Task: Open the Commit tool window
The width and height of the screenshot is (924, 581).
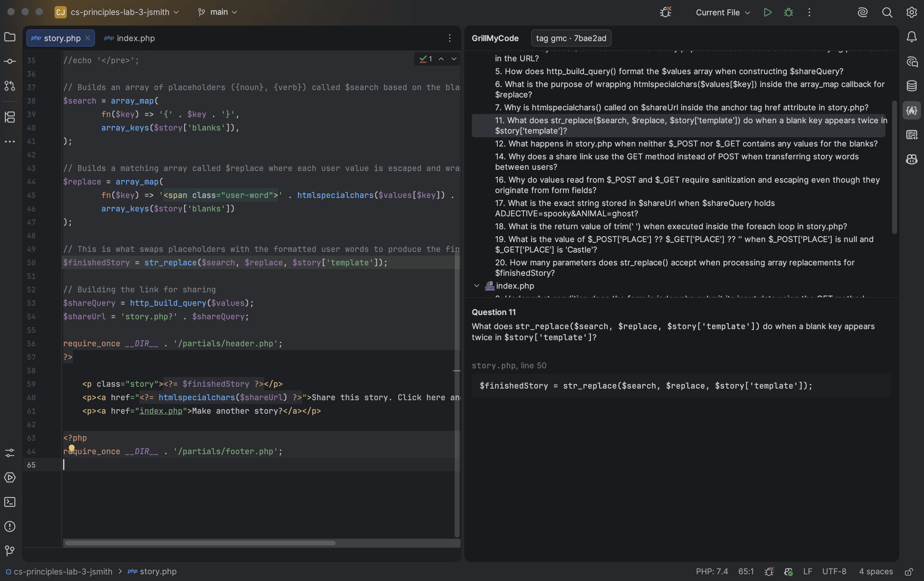Action: [9, 61]
